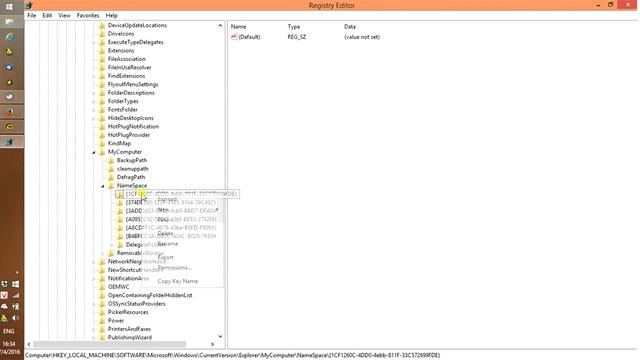This screenshot has height=360, width=640.
Task: Choose Permissions... in the context menu
Action: coord(174,268)
